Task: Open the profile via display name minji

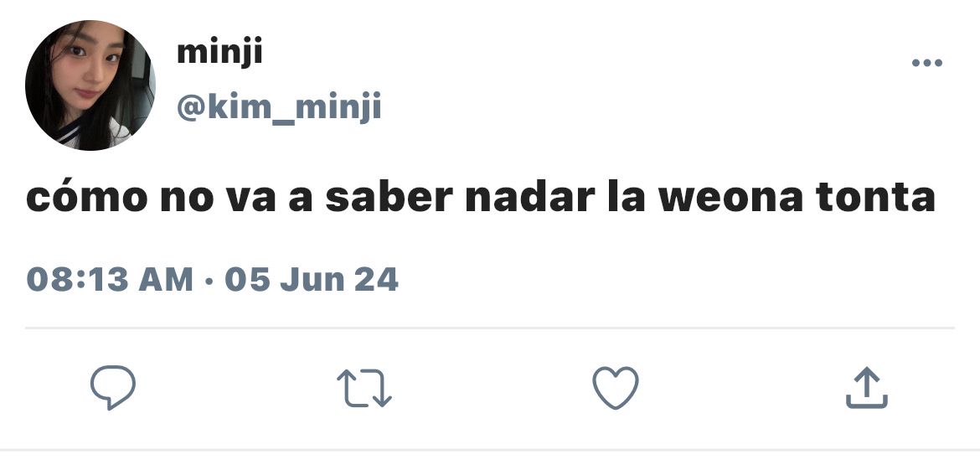Action: pos(219,53)
